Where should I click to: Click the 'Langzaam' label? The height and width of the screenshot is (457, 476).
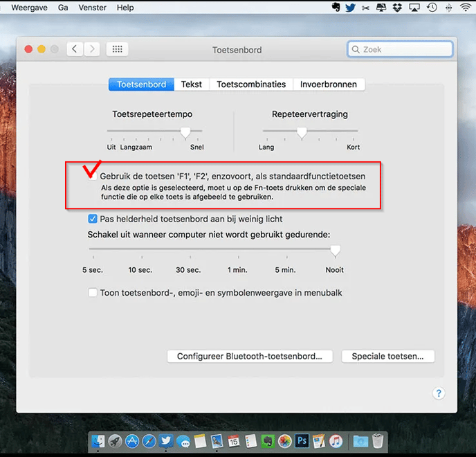[x=136, y=147]
